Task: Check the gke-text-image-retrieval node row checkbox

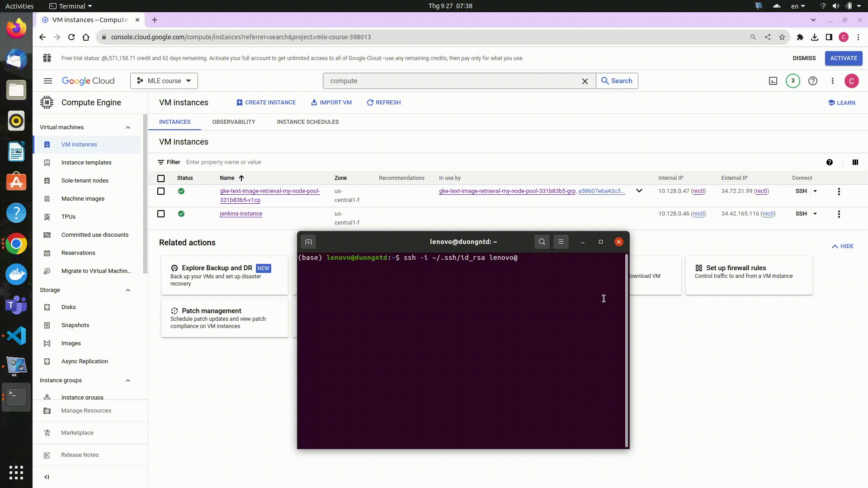Action: (161, 191)
